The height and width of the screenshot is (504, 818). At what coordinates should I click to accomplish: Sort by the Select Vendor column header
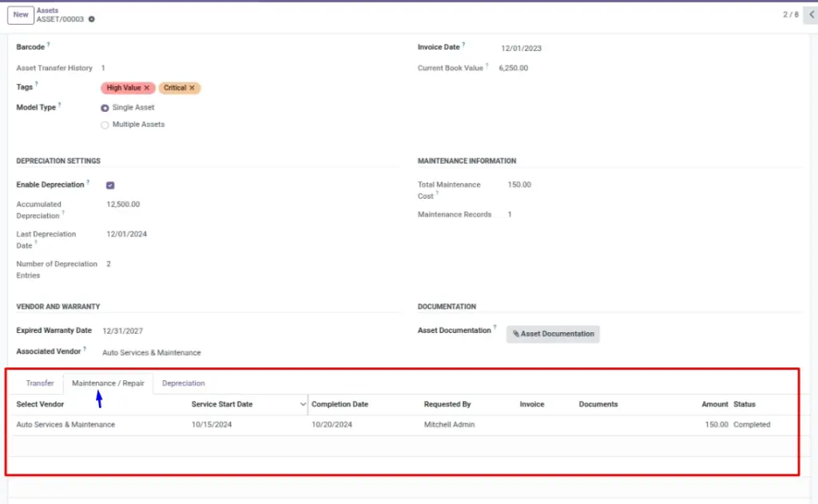click(40, 404)
